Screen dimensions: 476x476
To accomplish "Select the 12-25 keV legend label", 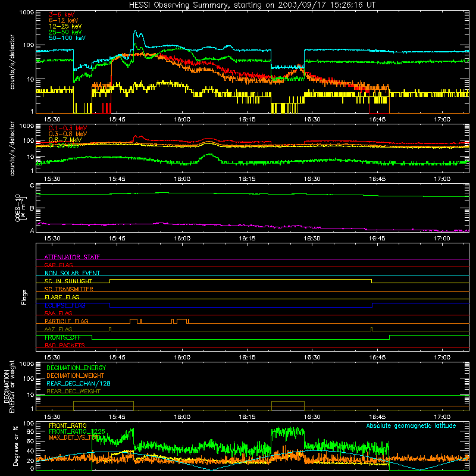I will click(x=65, y=26).
